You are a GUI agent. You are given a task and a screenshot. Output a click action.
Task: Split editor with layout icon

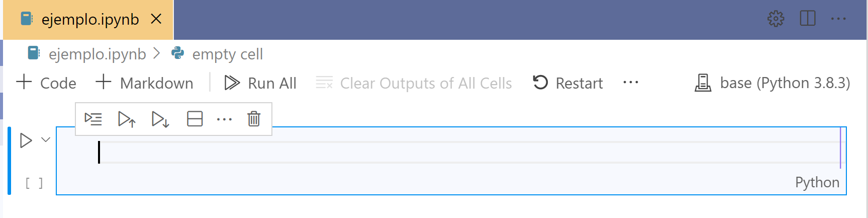(x=807, y=19)
